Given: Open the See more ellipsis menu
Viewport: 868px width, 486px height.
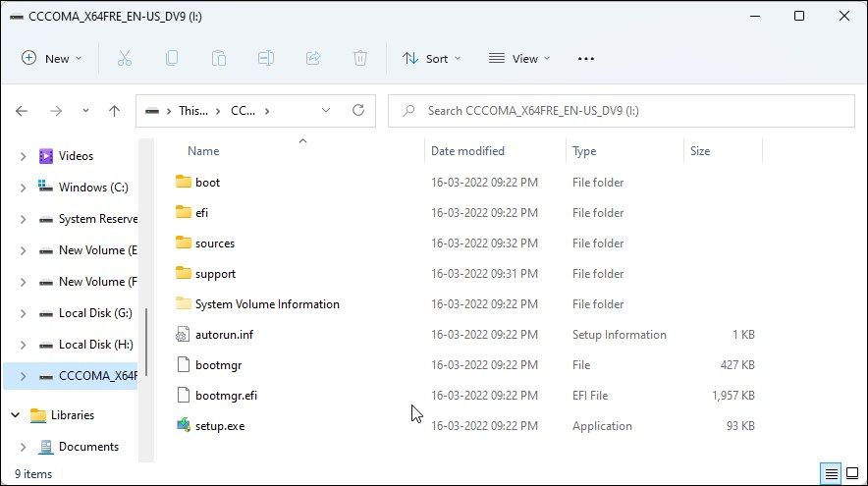Looking at the screenshot, I should (585, 59).
